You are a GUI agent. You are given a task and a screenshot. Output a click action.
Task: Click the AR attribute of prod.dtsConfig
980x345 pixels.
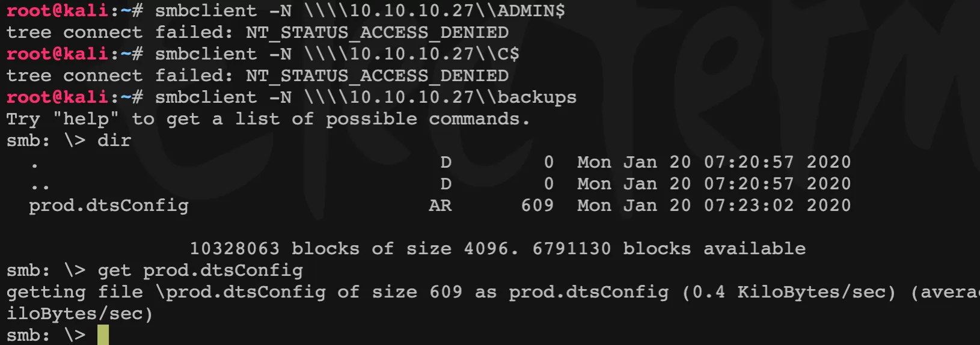tap(440, 206)
